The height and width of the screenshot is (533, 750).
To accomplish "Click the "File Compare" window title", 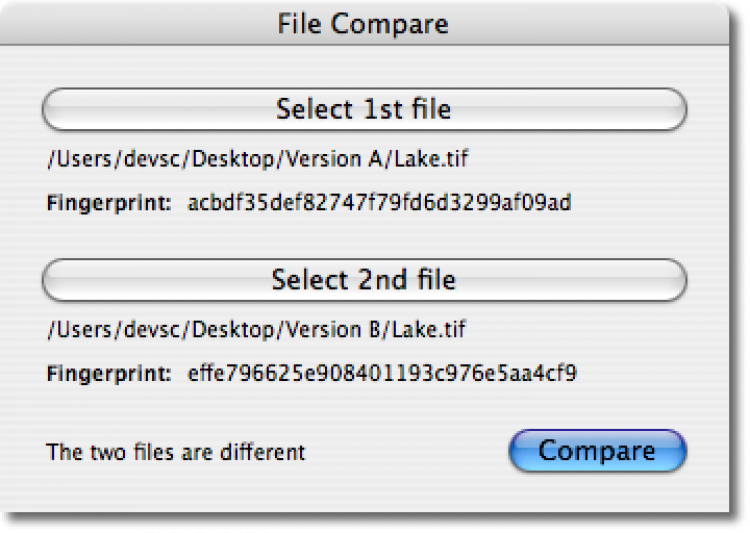I will (x=363, y=23).
